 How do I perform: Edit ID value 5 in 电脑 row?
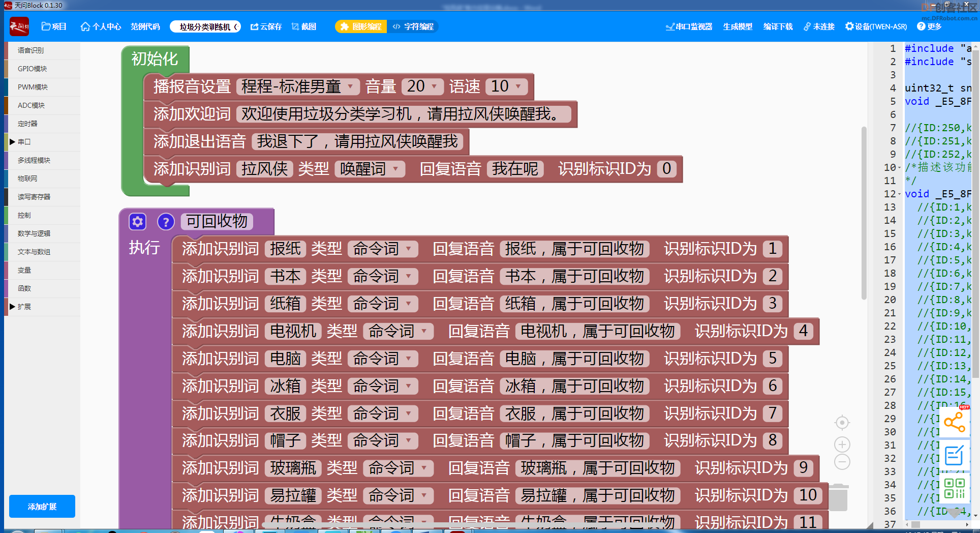click(773, 359)
